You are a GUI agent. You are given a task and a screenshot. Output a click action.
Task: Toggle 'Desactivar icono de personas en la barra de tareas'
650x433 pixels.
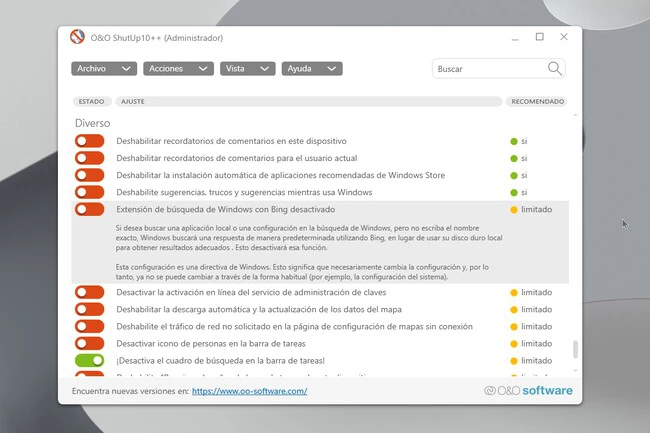pos(90,343)
